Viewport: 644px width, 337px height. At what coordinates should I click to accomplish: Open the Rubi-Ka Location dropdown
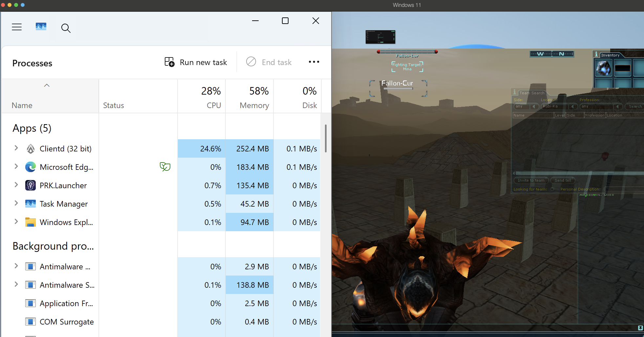572,106
